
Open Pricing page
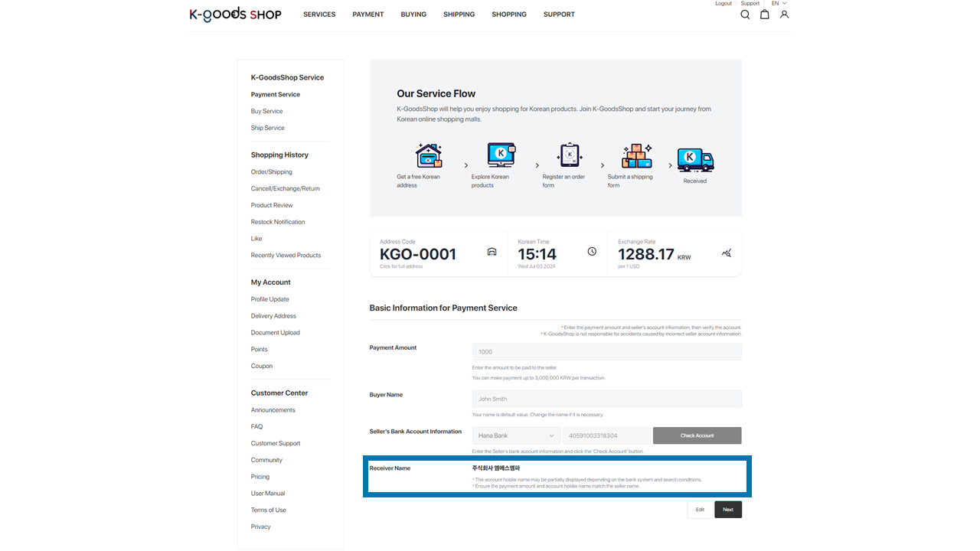[260, 477]
